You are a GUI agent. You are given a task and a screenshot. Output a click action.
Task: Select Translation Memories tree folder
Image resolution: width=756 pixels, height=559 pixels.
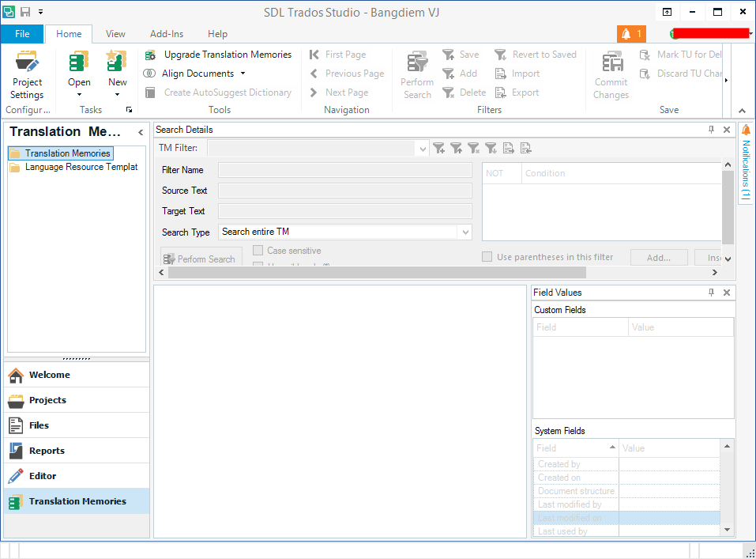point(61,153)
